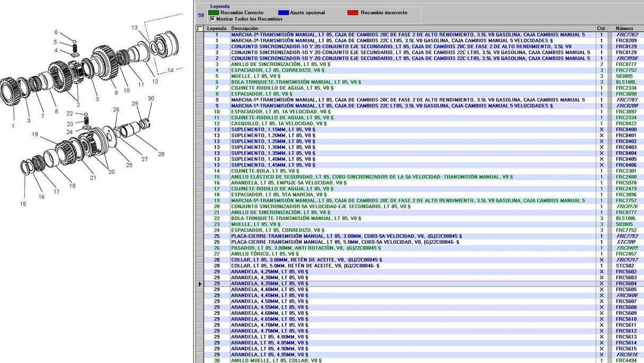This screenshot has width=644, height=363.
Task: Select callout 15 at diagram bottom
Action: 23,203
